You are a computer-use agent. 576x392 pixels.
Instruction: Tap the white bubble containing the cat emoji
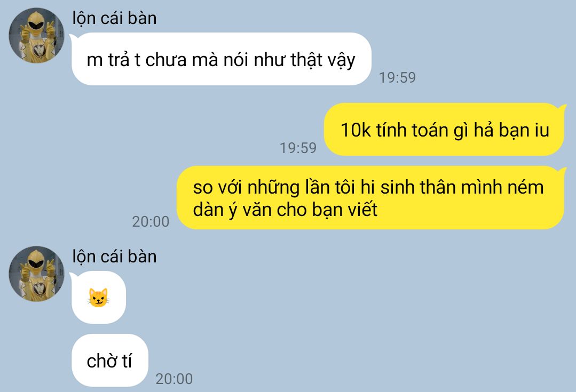(98, 297)
